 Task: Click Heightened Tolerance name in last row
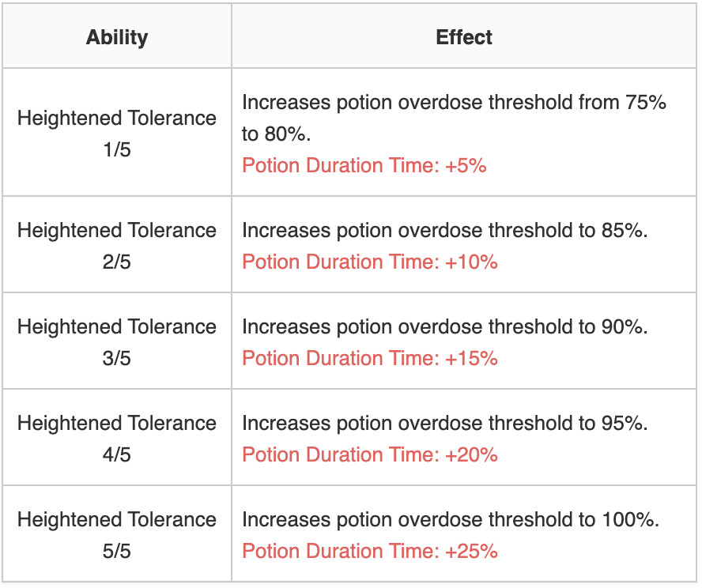(117, 519)
